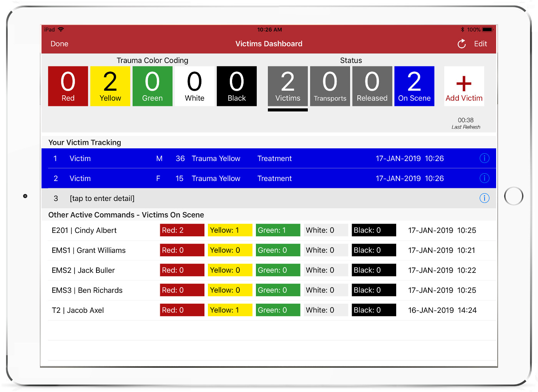The image size is (538, 392).
Task: Switch to the Transports status tab
Action: click(330, 86)
